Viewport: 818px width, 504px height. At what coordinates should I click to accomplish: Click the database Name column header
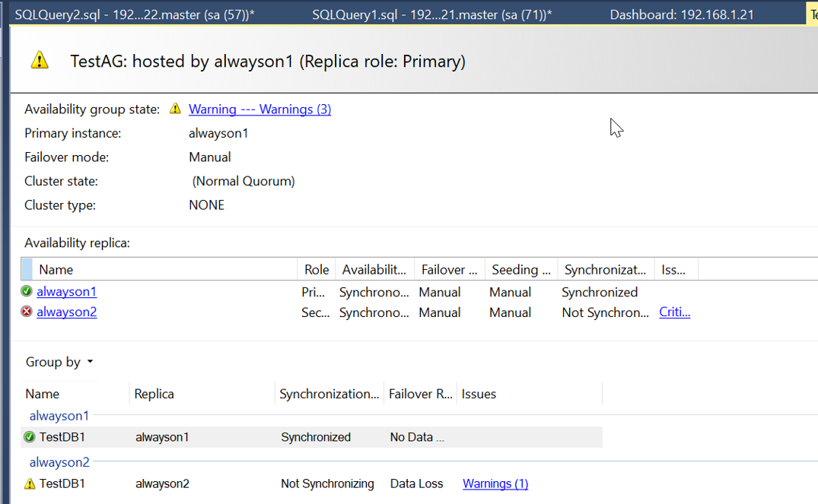click(x=75, y=394)
